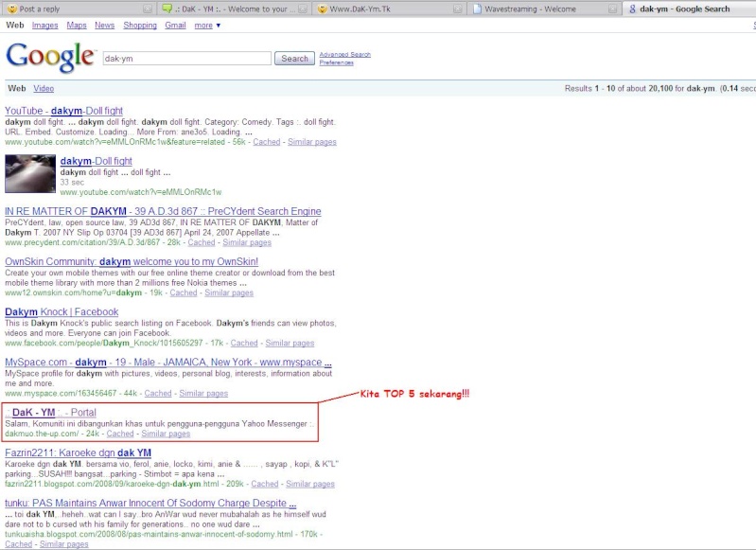
Task: Open OwnSkin Community dakym result
Action: pos(132,261)
